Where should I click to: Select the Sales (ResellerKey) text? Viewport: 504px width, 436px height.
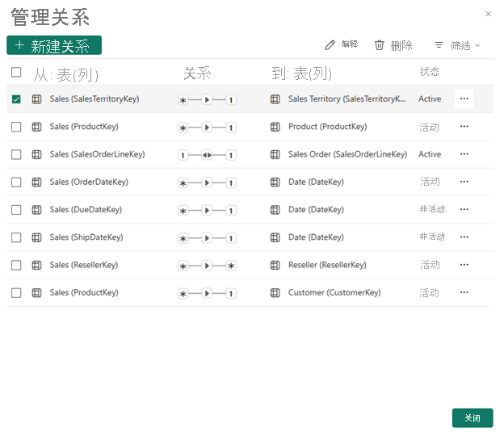pos(84,265)
